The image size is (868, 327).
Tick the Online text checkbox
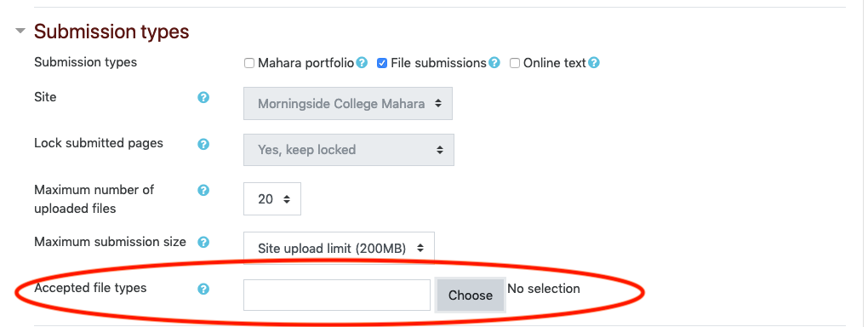[x=515, y=63]
